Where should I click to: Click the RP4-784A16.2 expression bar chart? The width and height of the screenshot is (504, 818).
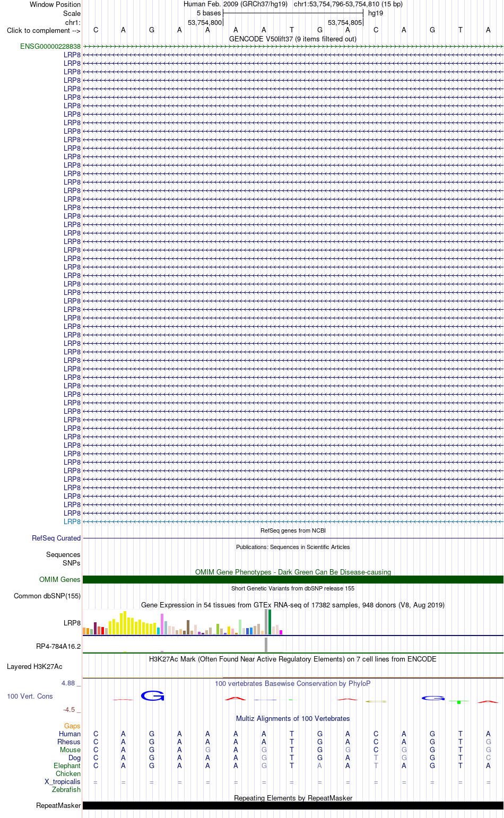click(x=183, y=646)
